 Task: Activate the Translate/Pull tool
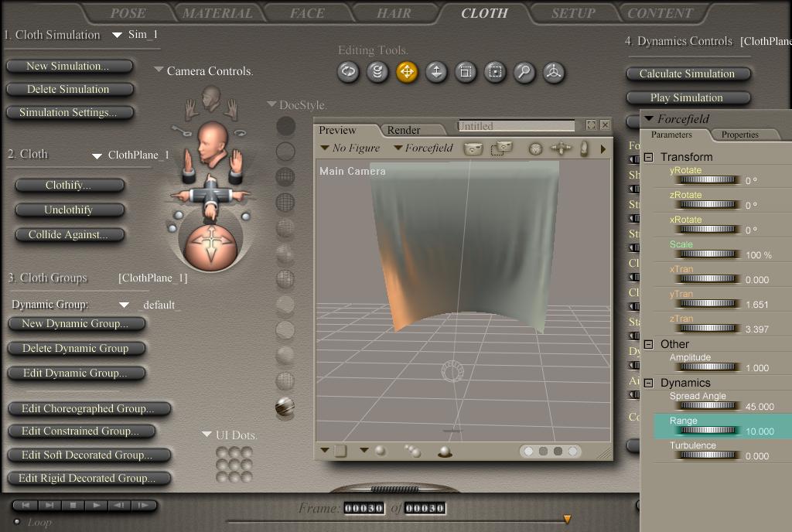(x=407, y=73)
